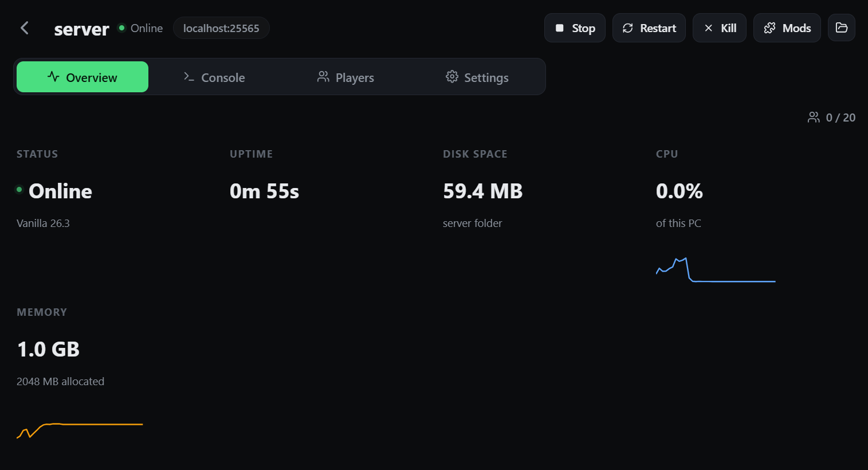Screen dimensions: 868x470
Task: Open the Console tab
Action: click(x=214, y=77)
